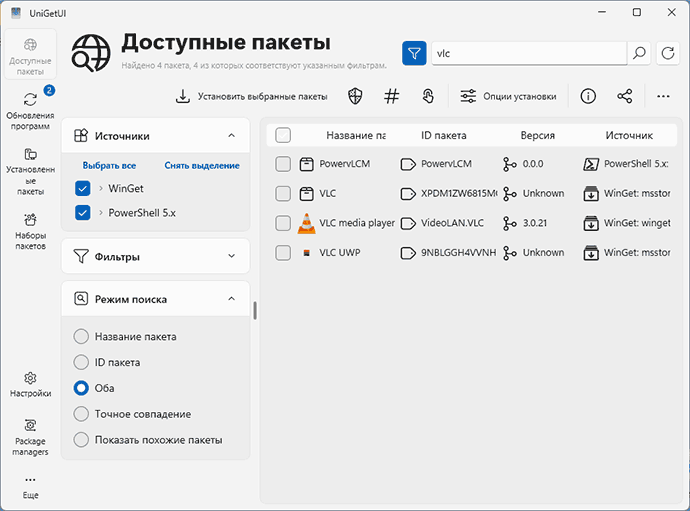The width and height of the screenshot is (690, 511).
Task: Click version 3.0.21 cell
Action: coord(535,223)
